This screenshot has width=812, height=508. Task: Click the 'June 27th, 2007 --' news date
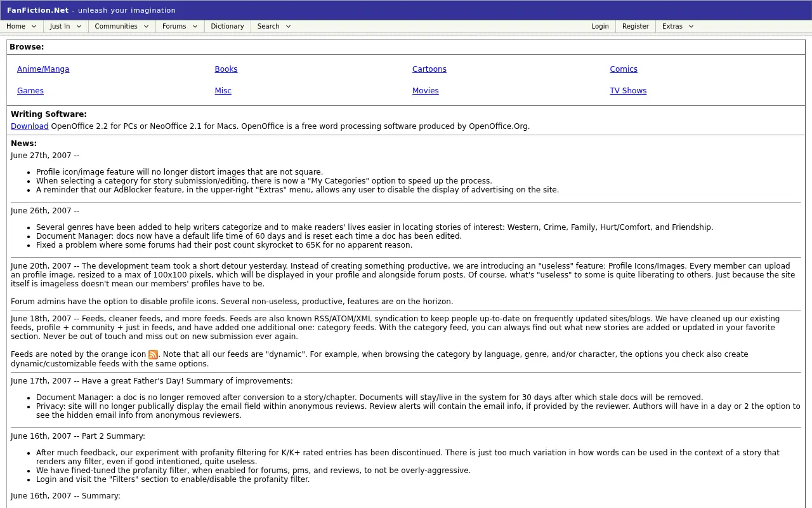pos(45,156)
